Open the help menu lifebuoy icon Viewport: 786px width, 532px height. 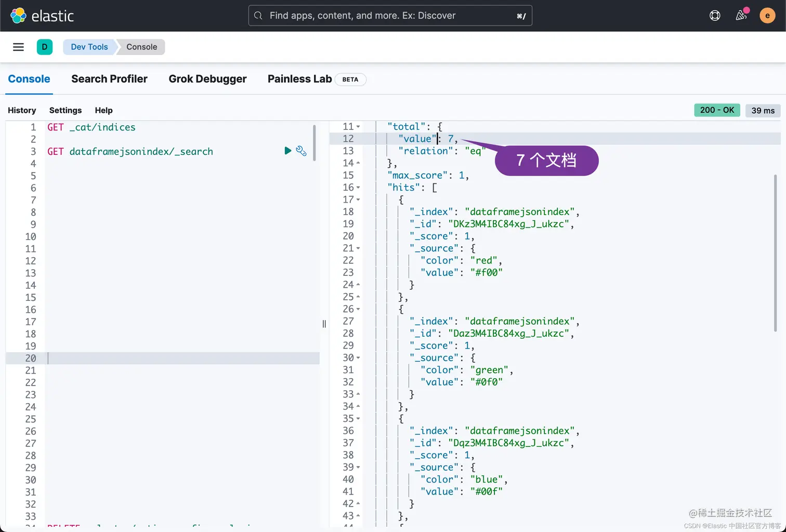(715, 16)
